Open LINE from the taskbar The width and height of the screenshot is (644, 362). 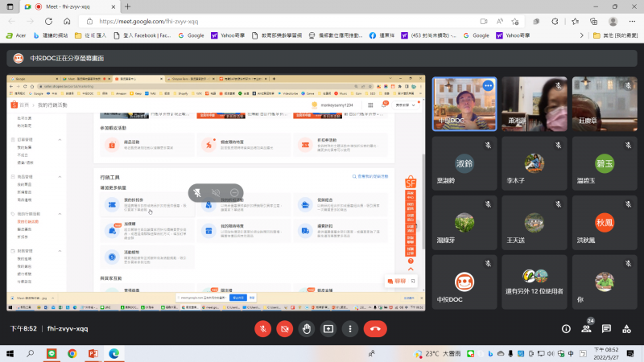pyautogui.click(x=52, y=353)
